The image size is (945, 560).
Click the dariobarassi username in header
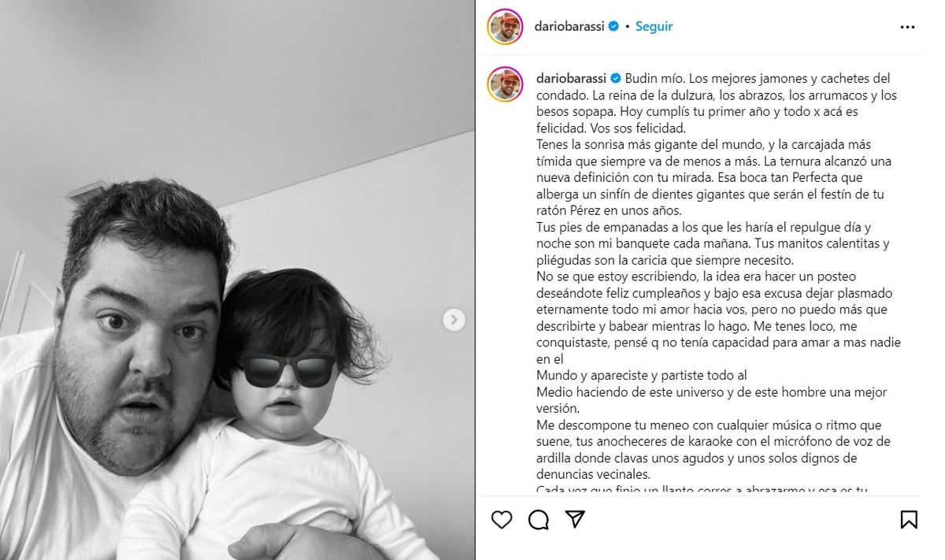coord(569,26)
